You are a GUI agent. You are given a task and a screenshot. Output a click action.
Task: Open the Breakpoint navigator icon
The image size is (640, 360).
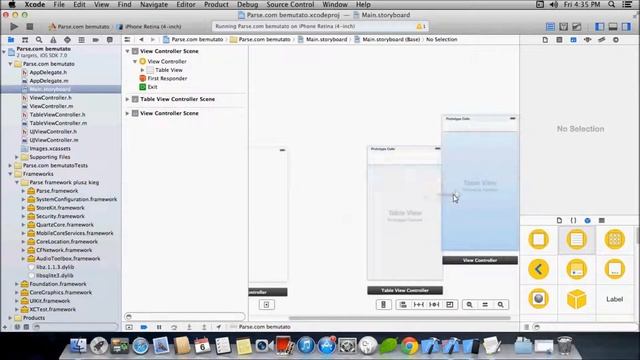96,40
